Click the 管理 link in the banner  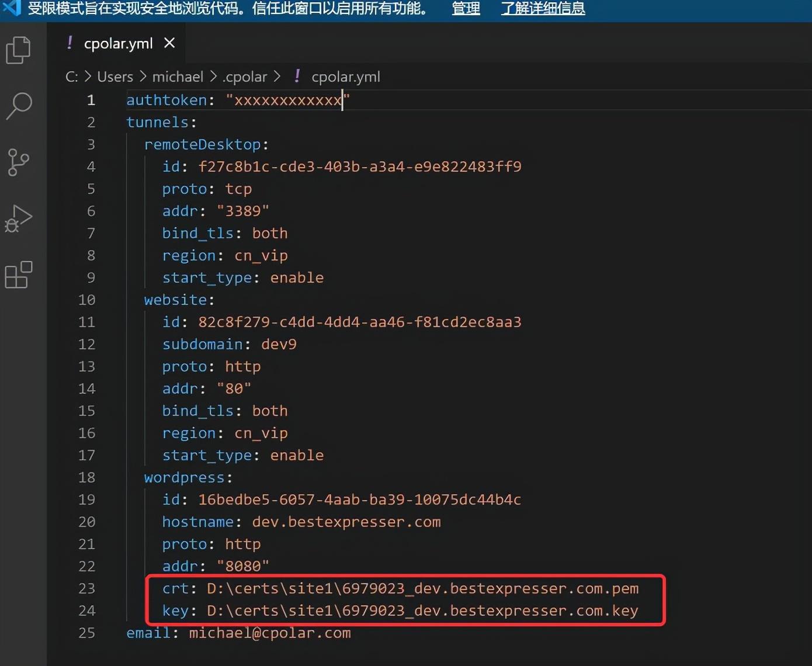point(466,9)
